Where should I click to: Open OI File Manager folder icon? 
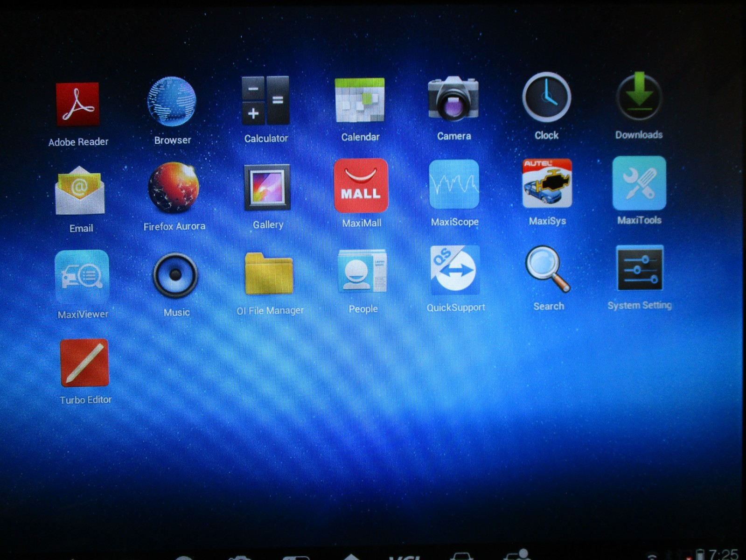pyautogui.click(x=269, y=273)
